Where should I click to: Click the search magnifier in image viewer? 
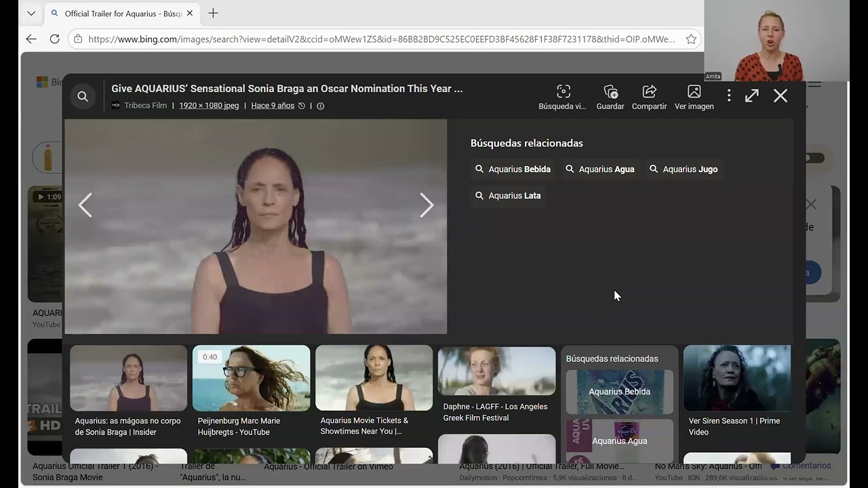pos(83,96)
